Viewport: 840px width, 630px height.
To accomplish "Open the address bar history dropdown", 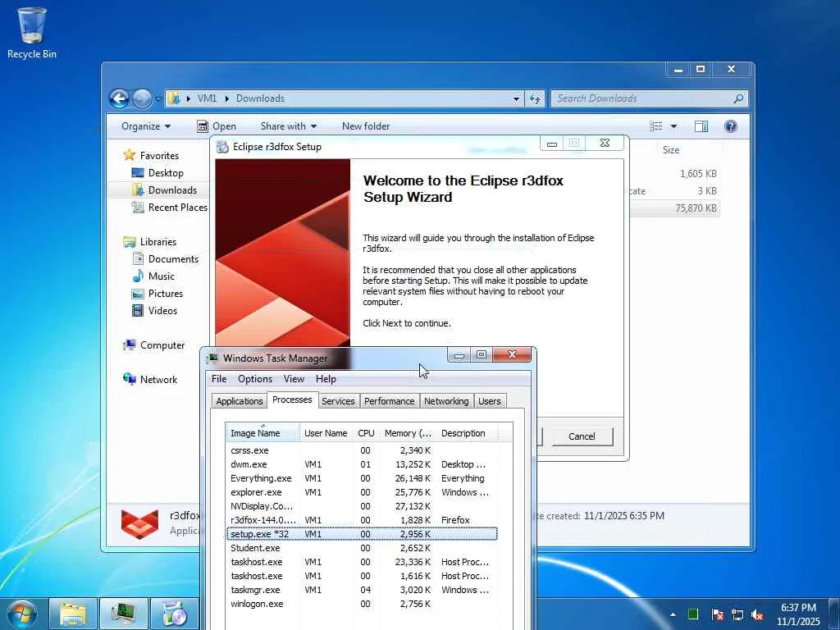I will (x=516, y=98).
